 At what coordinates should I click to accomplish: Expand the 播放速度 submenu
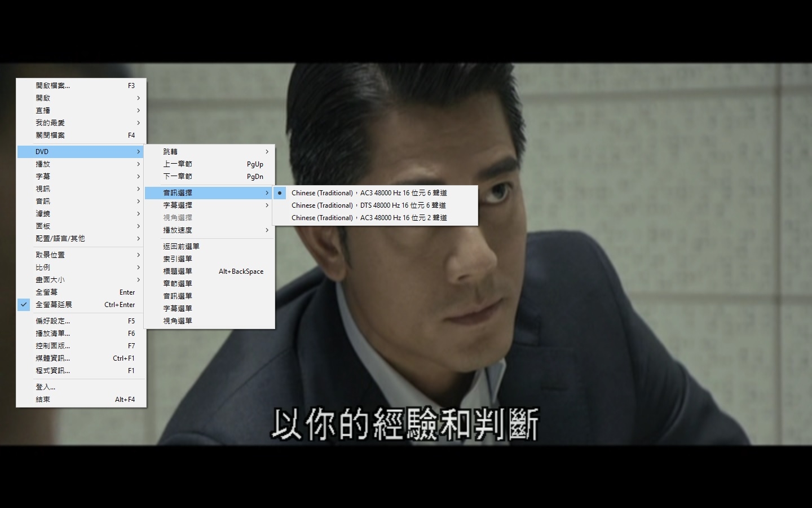click(x=209, y=230)
